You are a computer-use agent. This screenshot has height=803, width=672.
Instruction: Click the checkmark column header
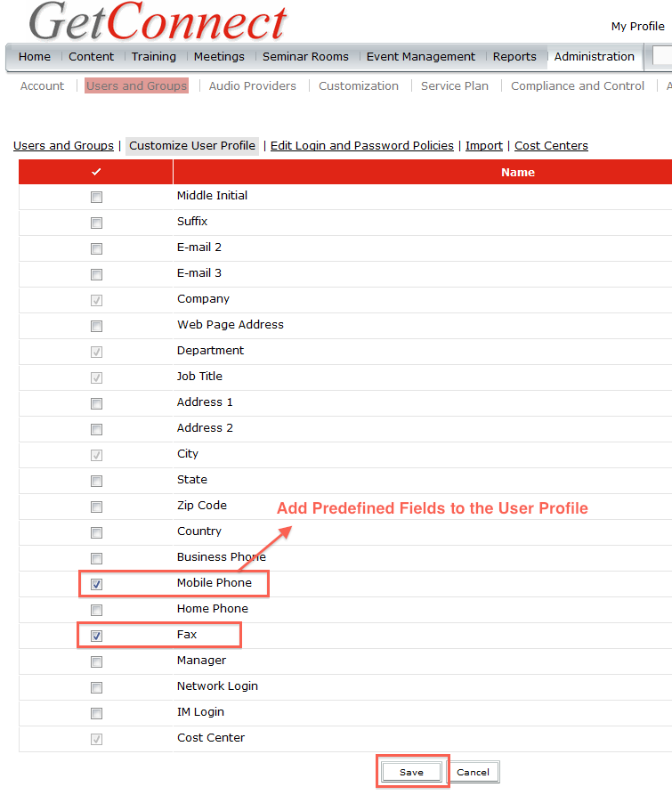96,172
